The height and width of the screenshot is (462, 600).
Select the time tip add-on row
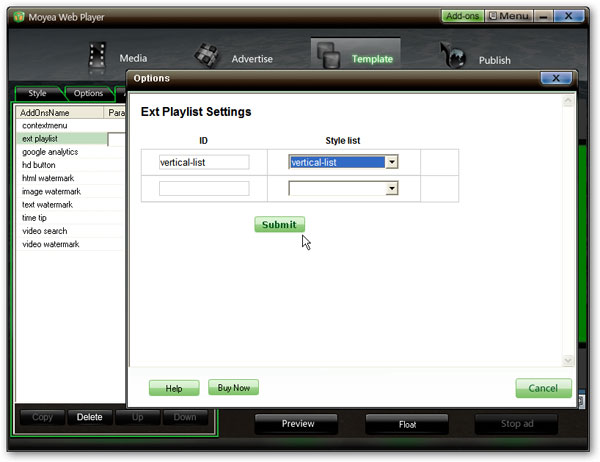tap(71, 218)
